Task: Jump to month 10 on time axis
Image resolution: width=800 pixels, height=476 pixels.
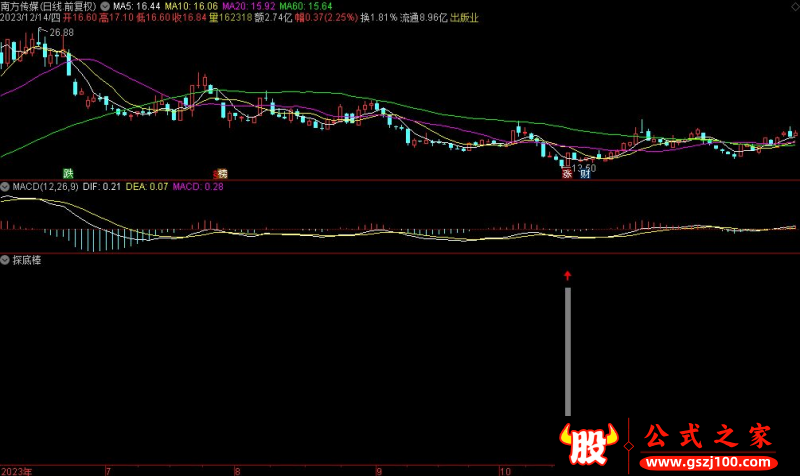Action: [x=505, y=471]
